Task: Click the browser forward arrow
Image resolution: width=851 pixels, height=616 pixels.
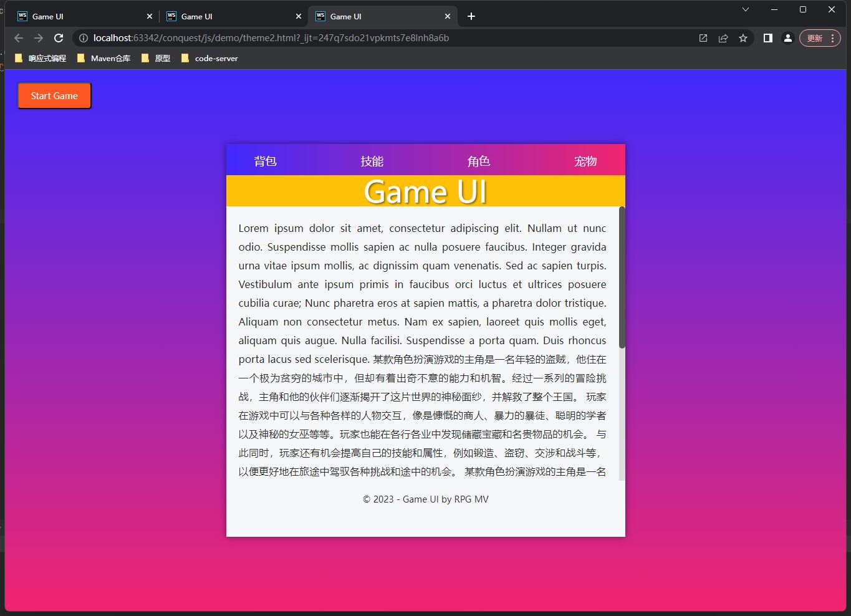Action: coord(39,38)
